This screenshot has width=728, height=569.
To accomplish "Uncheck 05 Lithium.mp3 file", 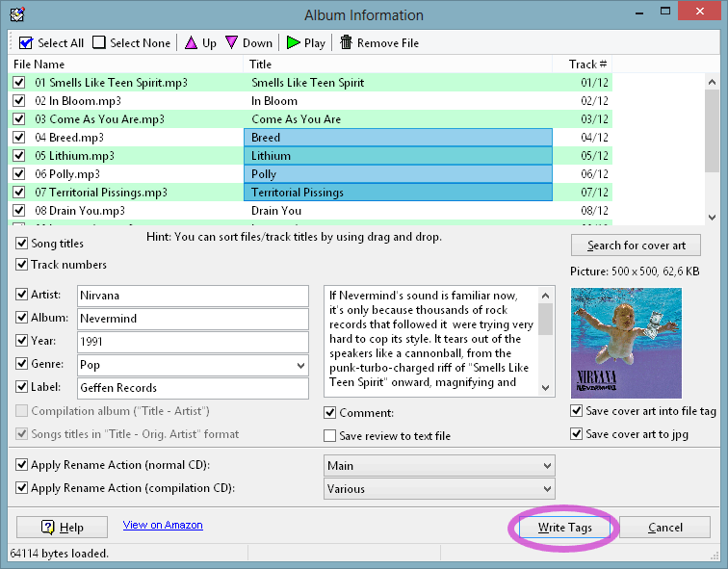I will coord(19,155).
